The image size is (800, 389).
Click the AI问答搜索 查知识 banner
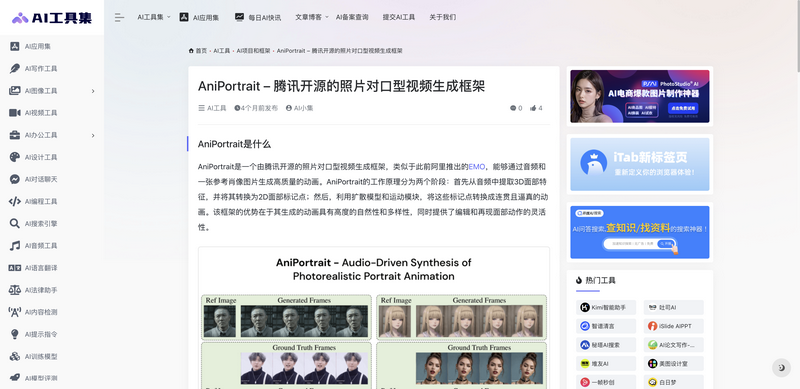coord(640,232)
